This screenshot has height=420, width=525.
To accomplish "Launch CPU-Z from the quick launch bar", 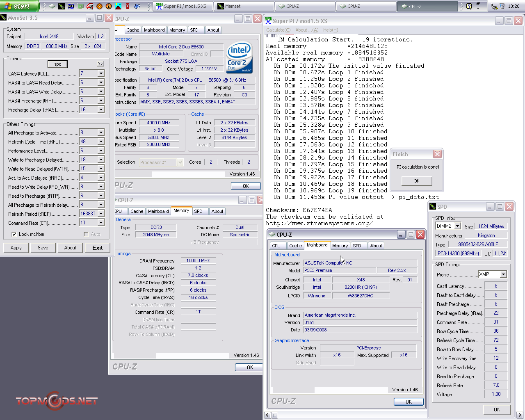I will click(x=52, y=6).
